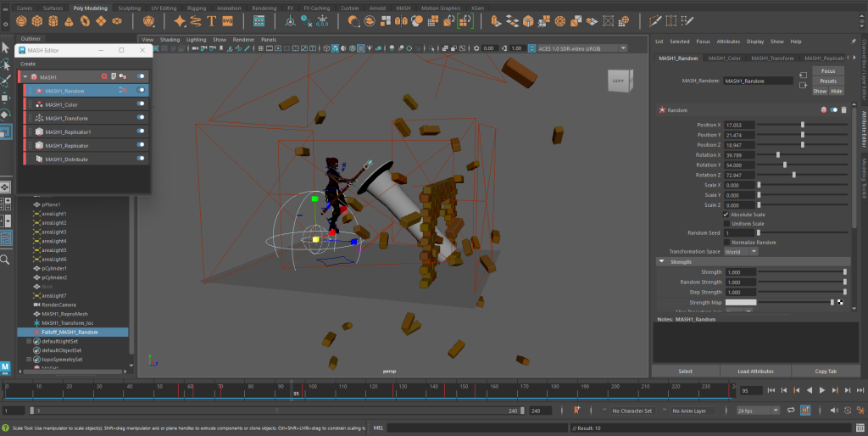
Task: Click the play forward button
Action: tap(822, 390)
